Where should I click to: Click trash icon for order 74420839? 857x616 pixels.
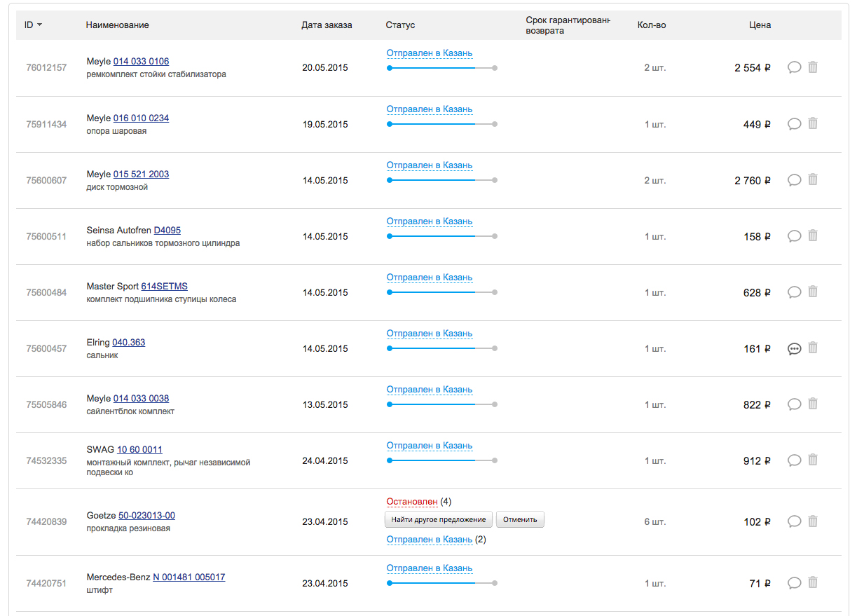click(x=813, y=521)
